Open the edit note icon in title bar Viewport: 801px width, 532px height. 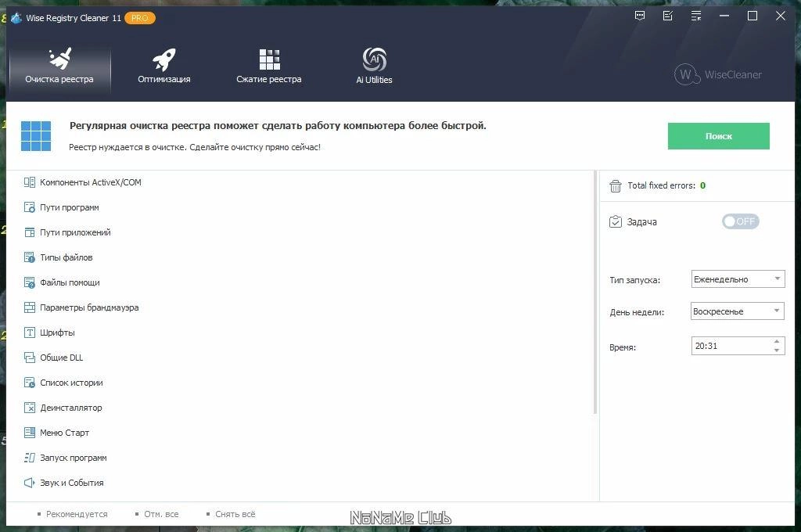(668, 16)
